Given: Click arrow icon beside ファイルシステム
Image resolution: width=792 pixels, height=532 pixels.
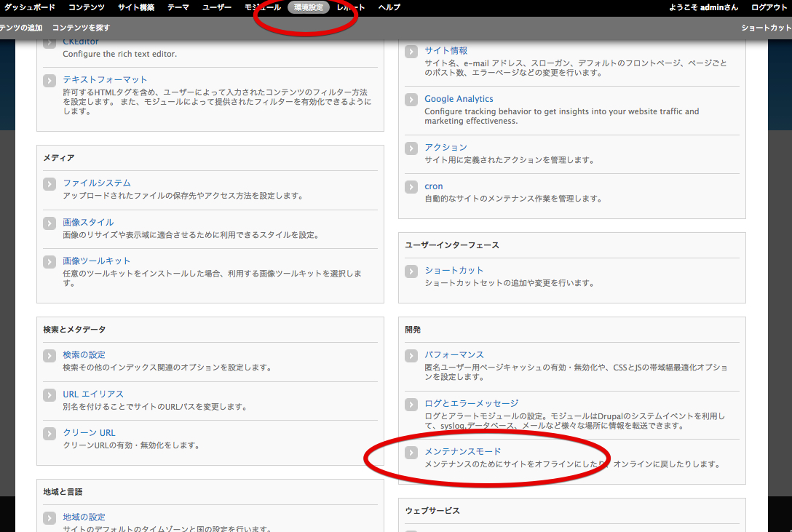Looking at the screenshot, I should click(x=49, y=184).
